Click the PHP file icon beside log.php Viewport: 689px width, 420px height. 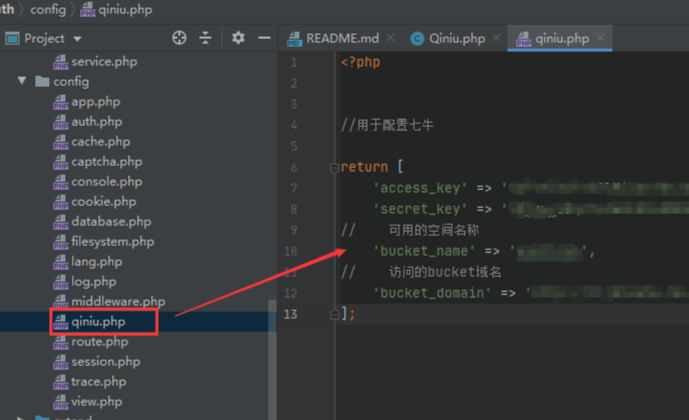coord(61,282)
